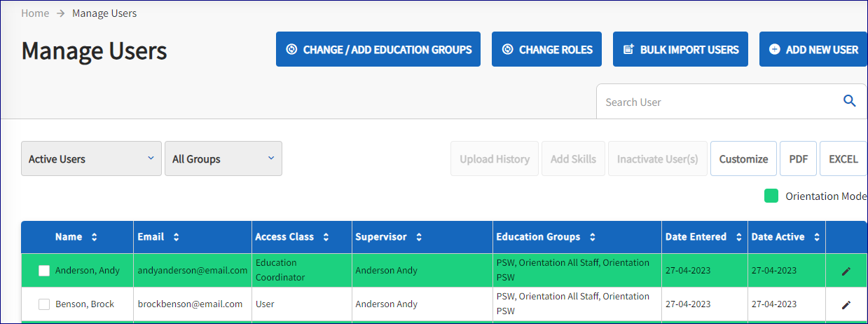Click the User access class cell for Benson
The image size is (868, 324).
pos(302,304)
